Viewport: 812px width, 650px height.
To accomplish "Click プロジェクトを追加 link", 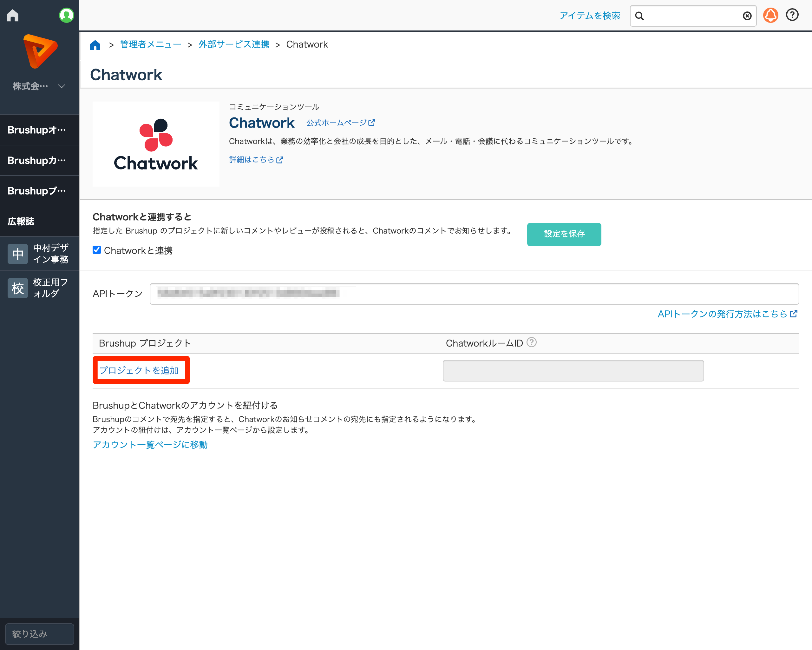I will click(x=139, y=370).
